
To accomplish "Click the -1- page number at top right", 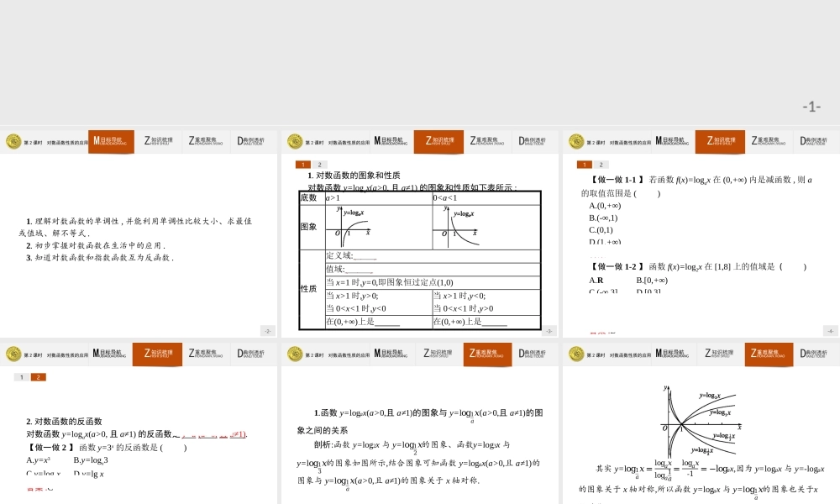I will (x=811, y=105).
